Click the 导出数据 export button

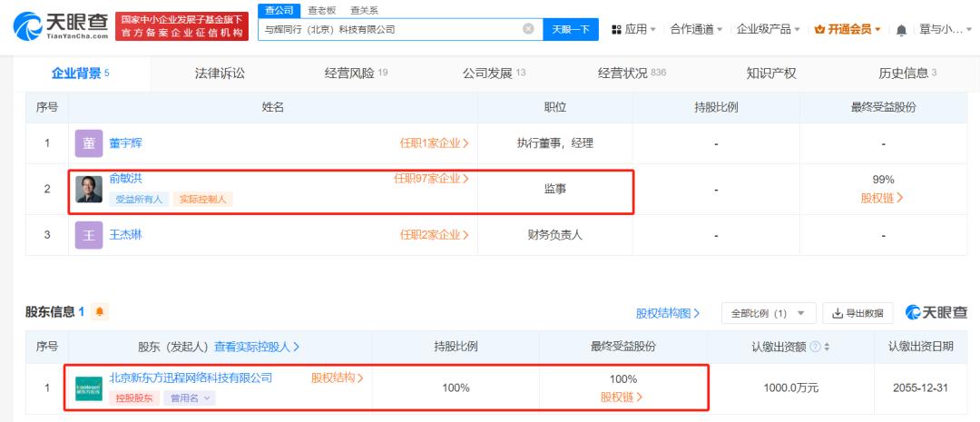[x=857, y=313]
